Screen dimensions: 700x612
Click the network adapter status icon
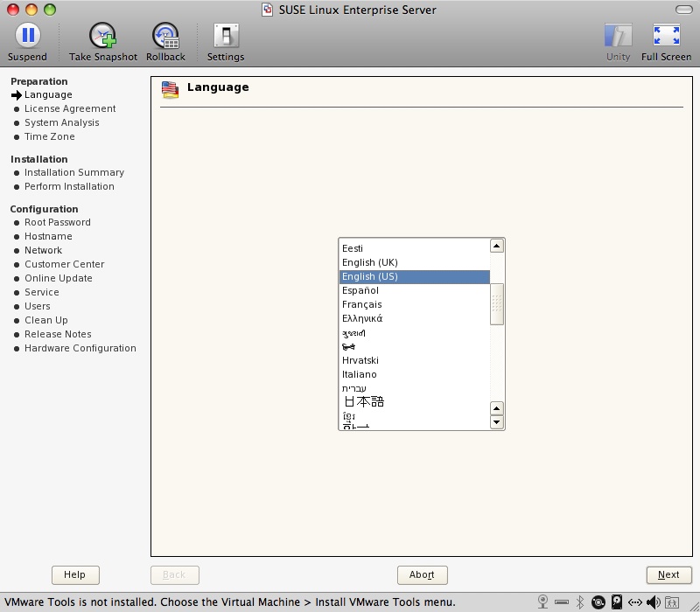(635, 602)
